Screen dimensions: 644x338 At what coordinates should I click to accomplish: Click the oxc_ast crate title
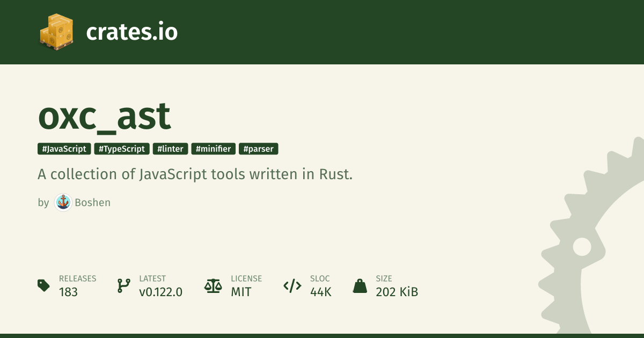[105, 117]
